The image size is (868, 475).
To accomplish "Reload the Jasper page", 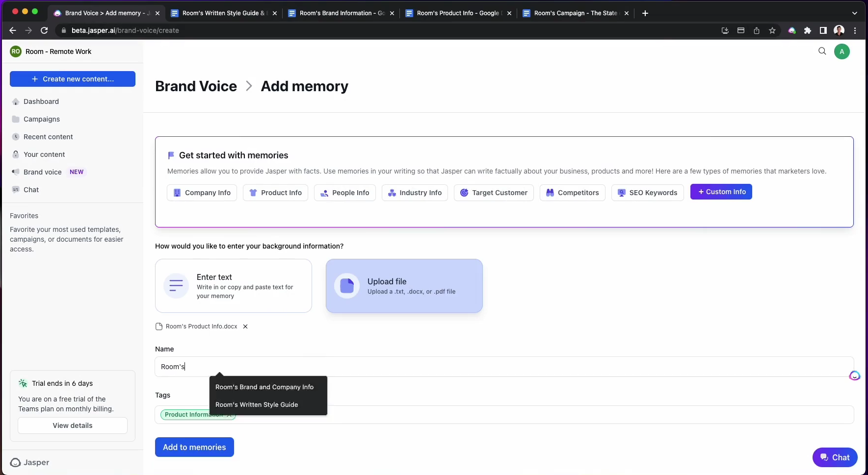I will click(44, 30).
